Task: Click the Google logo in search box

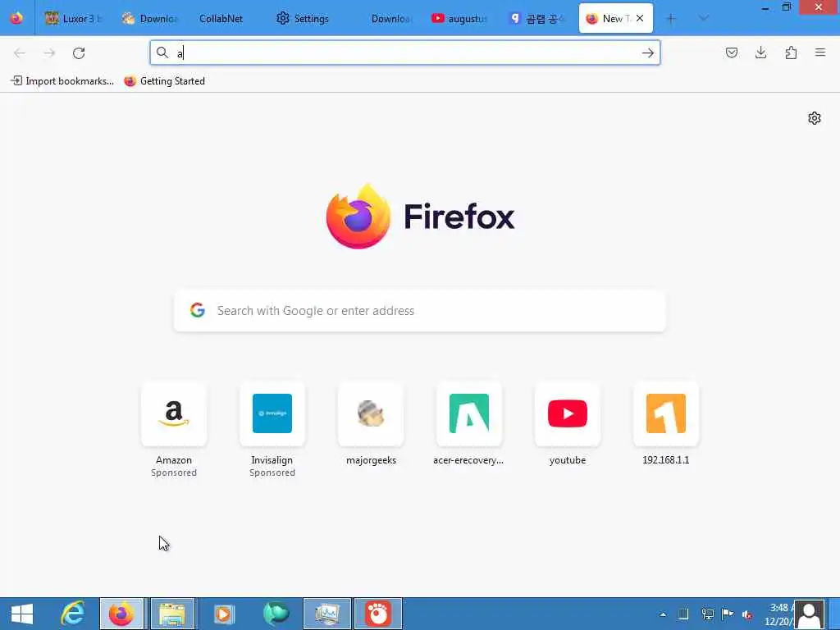Action: [x=198, y=310]
